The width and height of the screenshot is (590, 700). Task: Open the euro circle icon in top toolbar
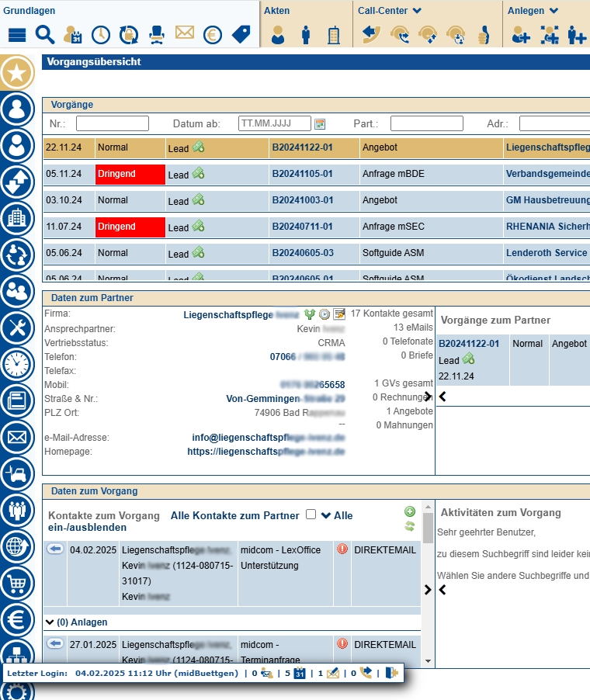[x=213, y=35]
